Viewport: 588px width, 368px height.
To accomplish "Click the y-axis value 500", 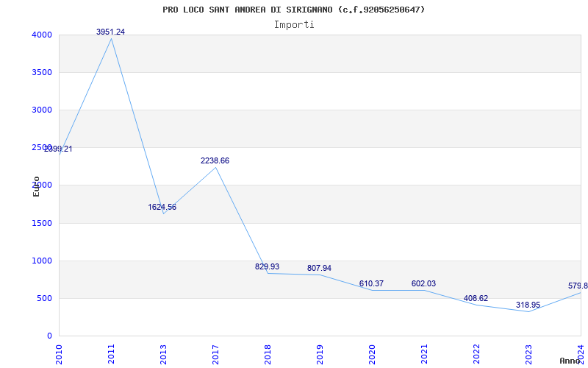I will click(43, 299).
